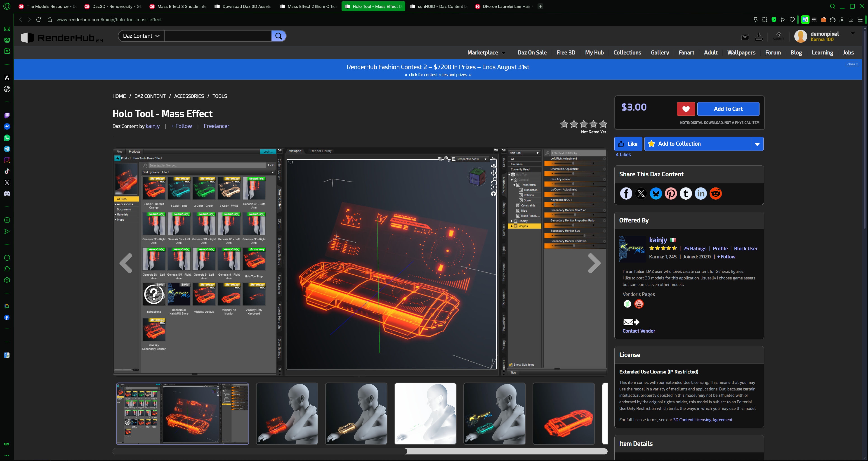
Task: Open the Forum menu item
Action: (773, 53)
